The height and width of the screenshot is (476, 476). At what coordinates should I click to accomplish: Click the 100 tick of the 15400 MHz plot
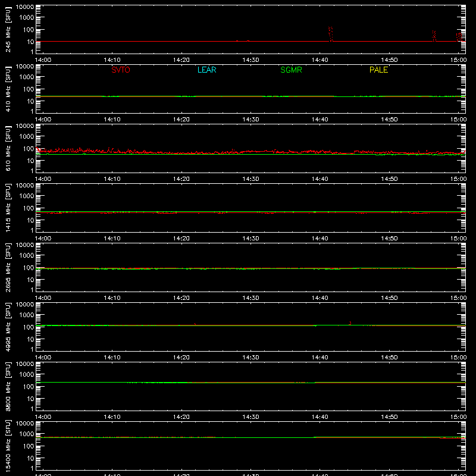[29, 446]
